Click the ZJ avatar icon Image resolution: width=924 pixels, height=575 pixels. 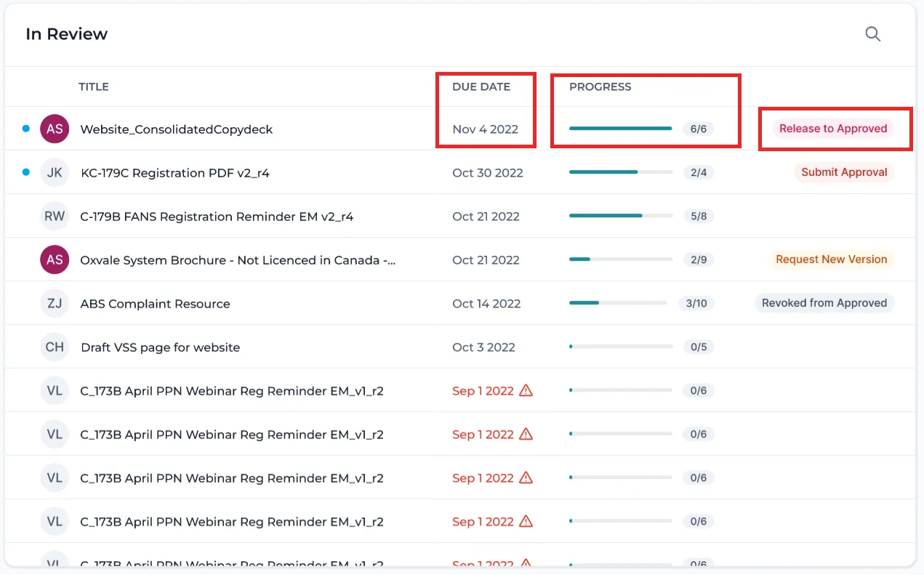click(x=55, y=303)
